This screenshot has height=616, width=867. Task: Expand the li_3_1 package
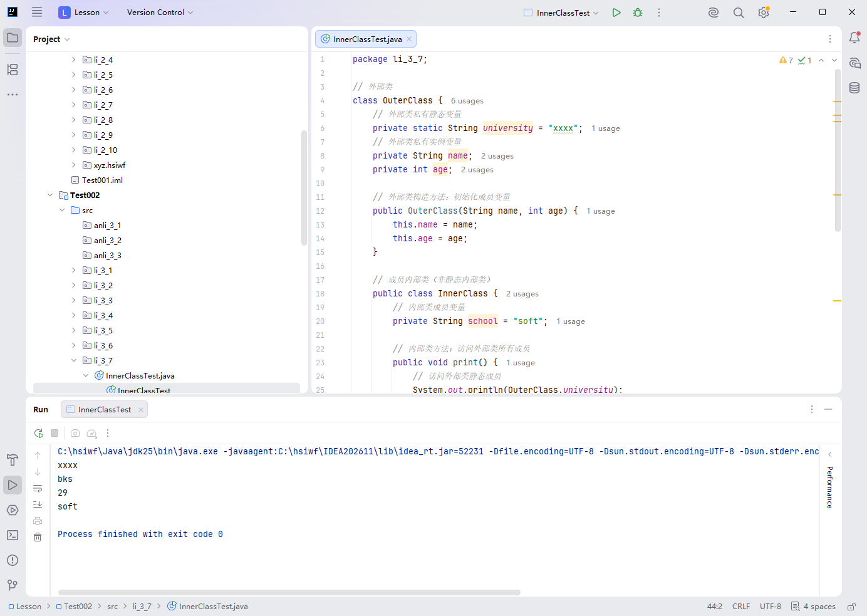pos(74,271)
